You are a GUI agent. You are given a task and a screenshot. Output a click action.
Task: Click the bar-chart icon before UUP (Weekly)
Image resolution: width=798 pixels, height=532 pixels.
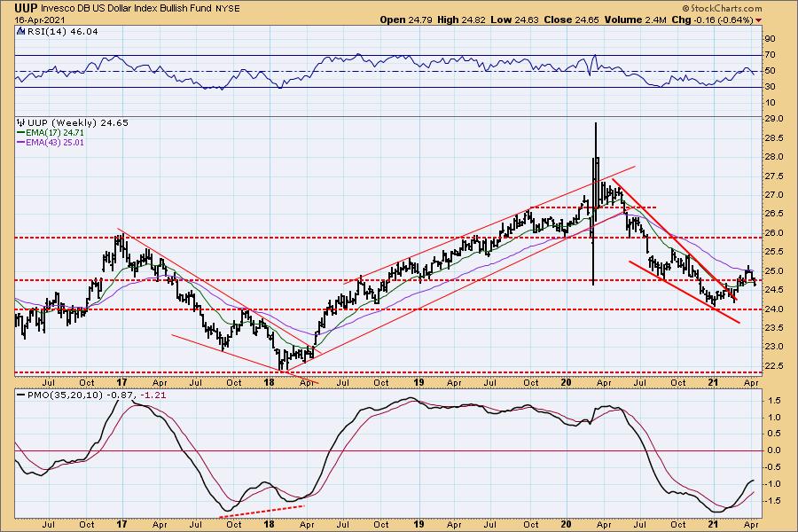pyautogui.click(x=20, y=122)
